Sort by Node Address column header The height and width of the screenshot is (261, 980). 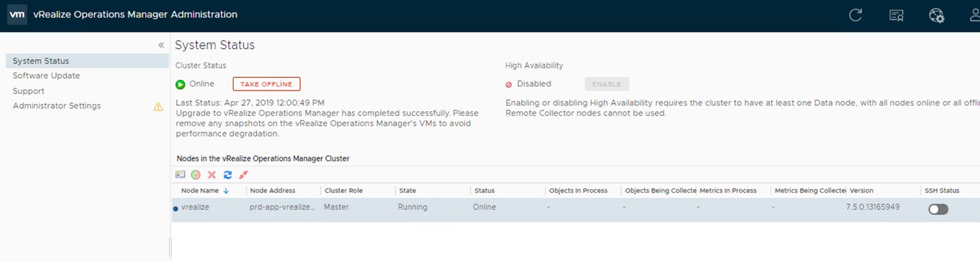click(x=273, y=191)
